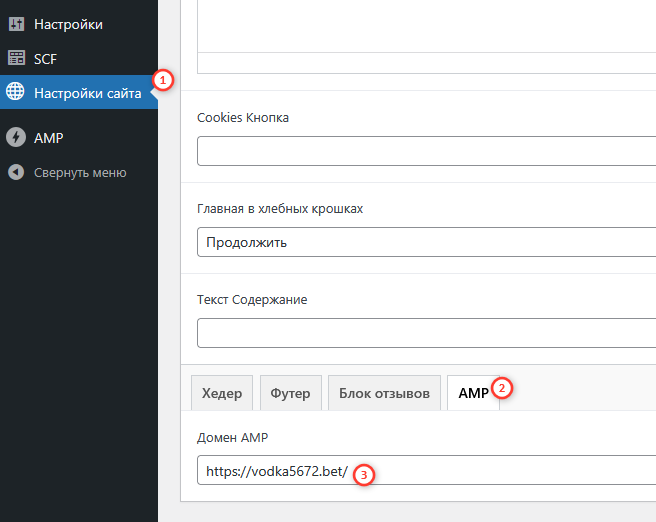Click the red circle marker numbered 1
The image size is (656, 522).
[x=163, y=79]
